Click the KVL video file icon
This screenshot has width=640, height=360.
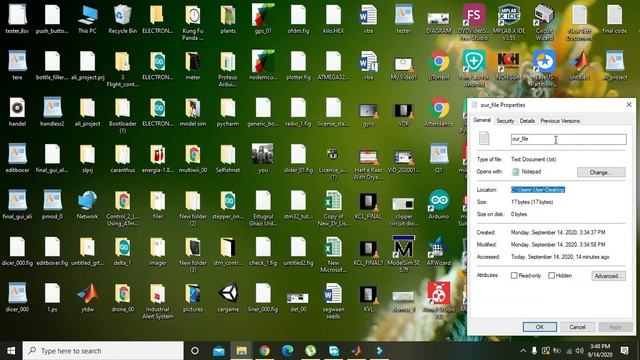[368, 298]
